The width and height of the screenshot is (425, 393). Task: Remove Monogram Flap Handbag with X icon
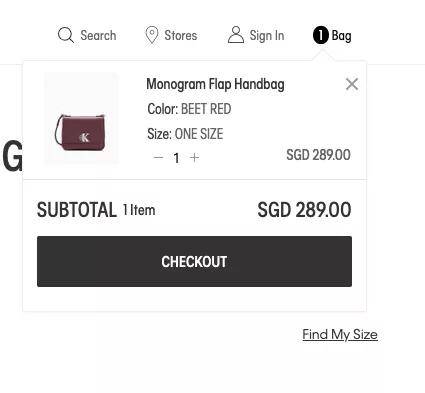click(x=352, y=84)
